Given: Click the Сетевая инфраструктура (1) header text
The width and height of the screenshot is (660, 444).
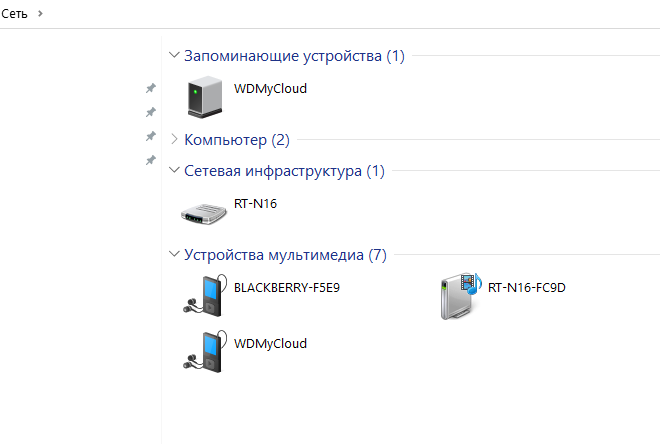Looking at the screenshot, I should point(284,171).
